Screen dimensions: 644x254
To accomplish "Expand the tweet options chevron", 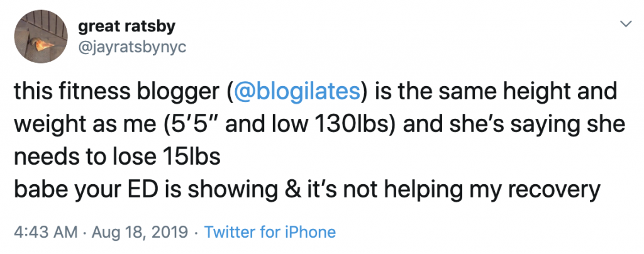I will pyautogui.click(x=625, y=25).
